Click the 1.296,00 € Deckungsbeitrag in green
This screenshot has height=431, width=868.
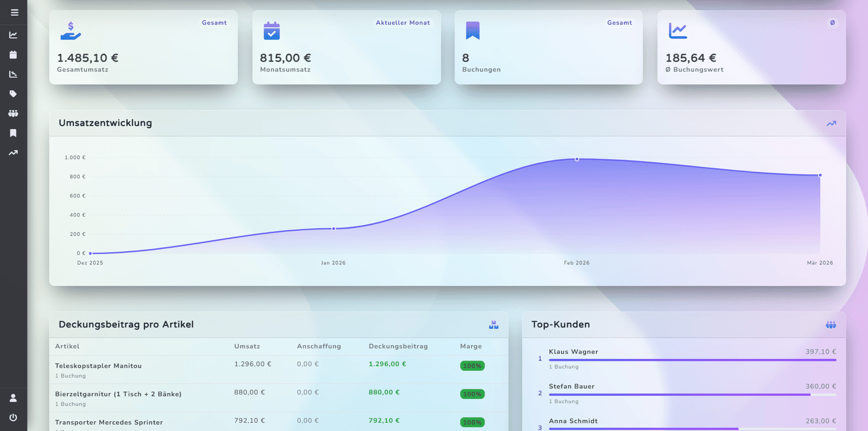point(387,364)
